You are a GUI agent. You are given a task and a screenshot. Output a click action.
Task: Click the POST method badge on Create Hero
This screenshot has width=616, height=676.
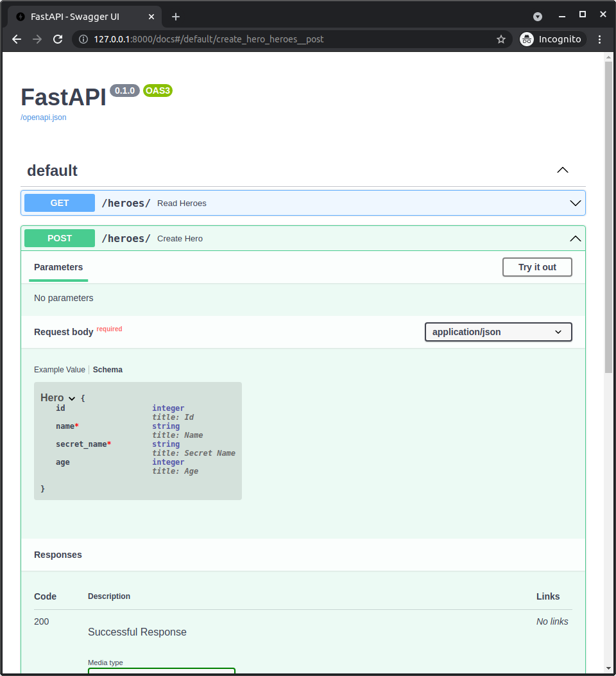59,238
